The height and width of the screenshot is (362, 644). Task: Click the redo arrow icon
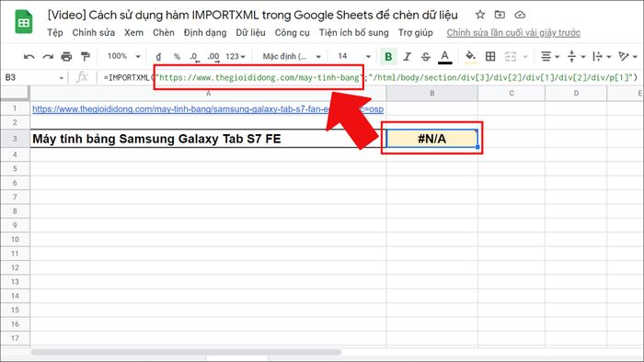coord(48,57)
